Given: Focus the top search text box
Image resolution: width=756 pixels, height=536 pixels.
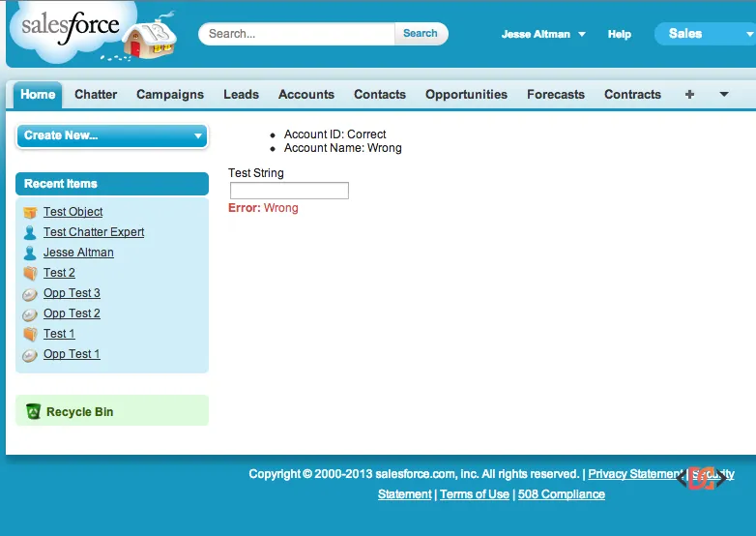Looking at the screenshot, I should [298, 34].
